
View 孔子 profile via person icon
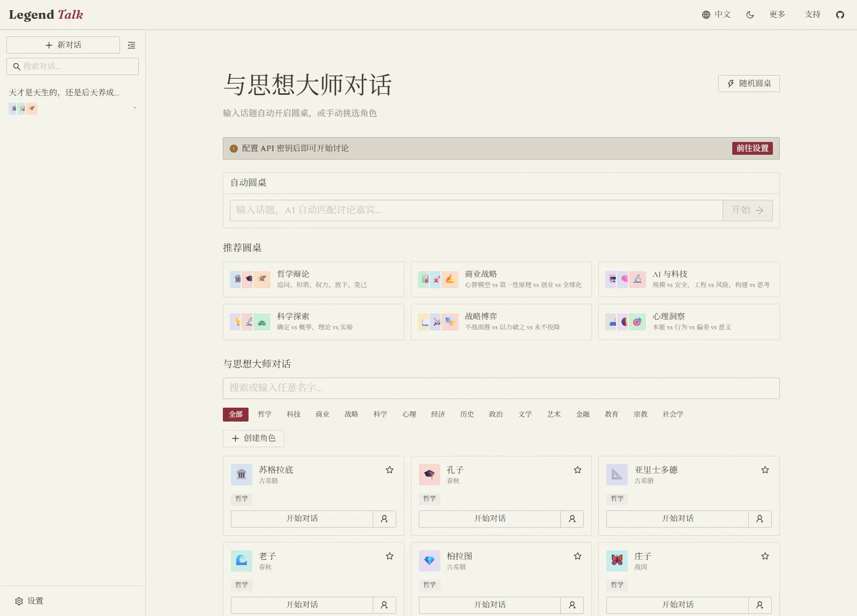572,519
